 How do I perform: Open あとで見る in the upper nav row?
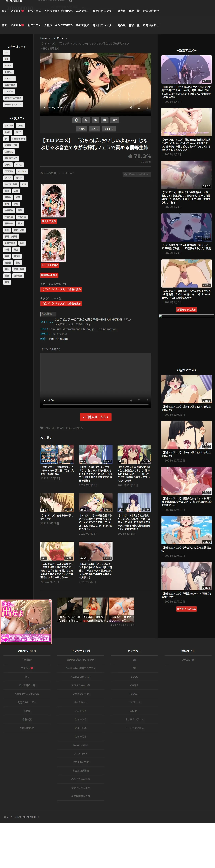pos(83,11)
